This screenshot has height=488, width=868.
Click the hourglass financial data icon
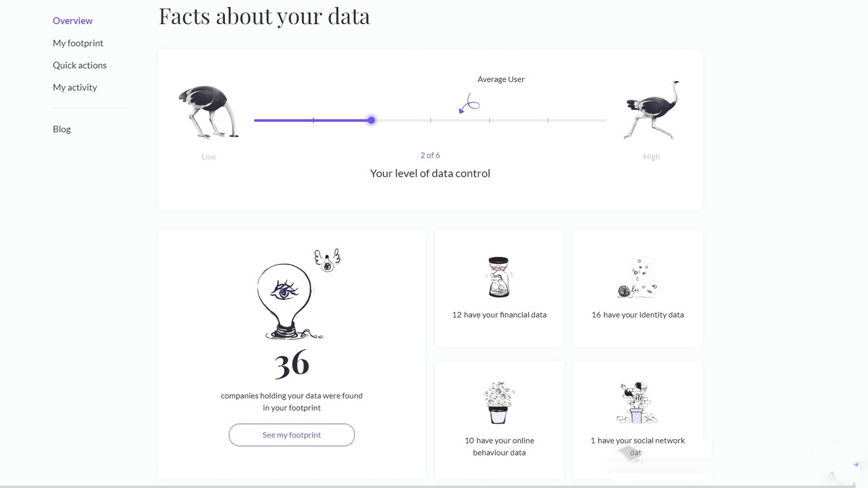click(x=499, y=277)
